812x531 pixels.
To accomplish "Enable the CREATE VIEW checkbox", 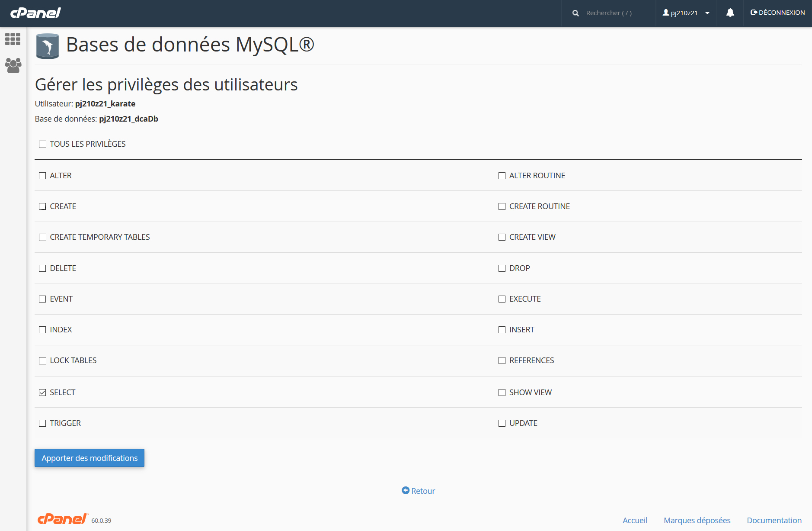I will tap(502, 237).
